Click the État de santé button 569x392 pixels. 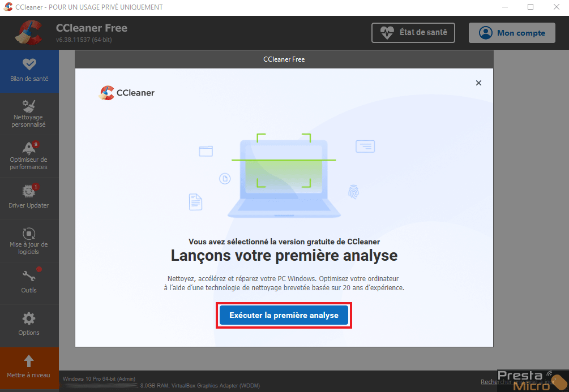413,33
